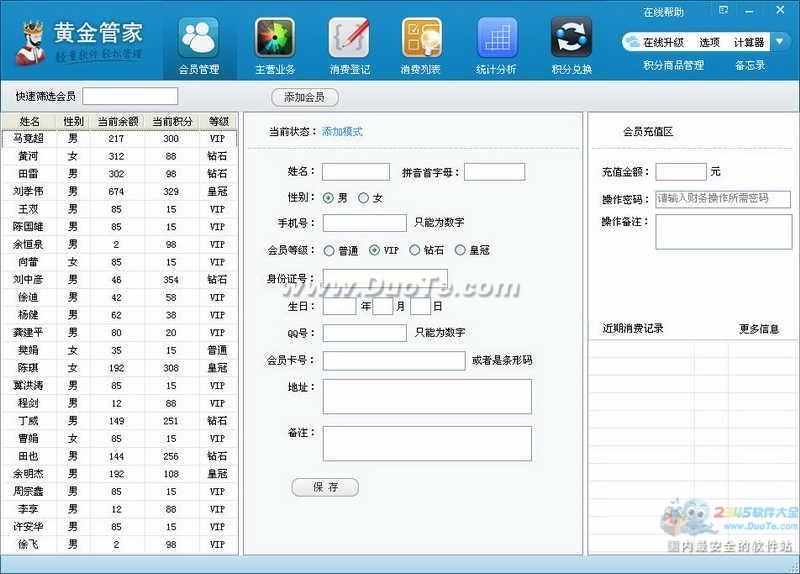The height and width of the screenshot is (574, 800).
Task: Focus the 会员卡号 input field
Action: [x=394, y=361]
